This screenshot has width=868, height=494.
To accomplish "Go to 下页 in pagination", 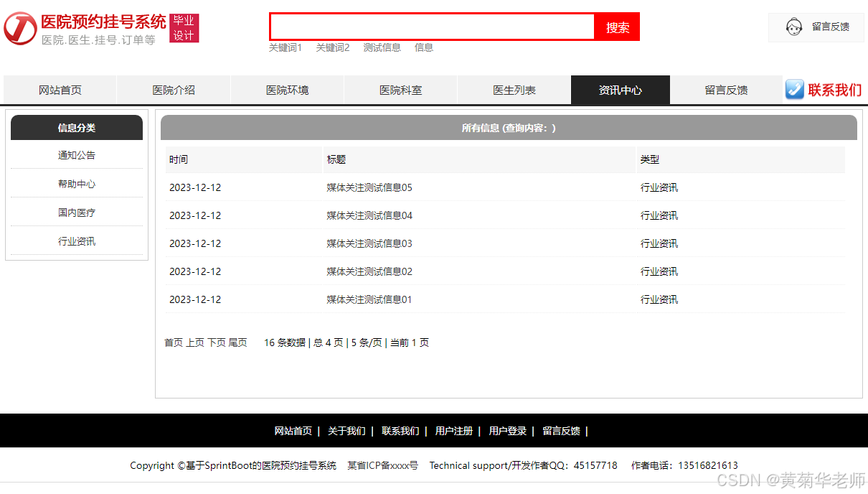I will (217, 342).
